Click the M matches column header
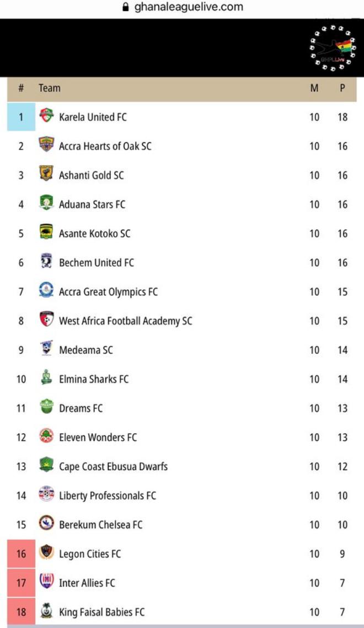Image resolution: width=364 pixels, height=628 pixels. pos(314,88)
